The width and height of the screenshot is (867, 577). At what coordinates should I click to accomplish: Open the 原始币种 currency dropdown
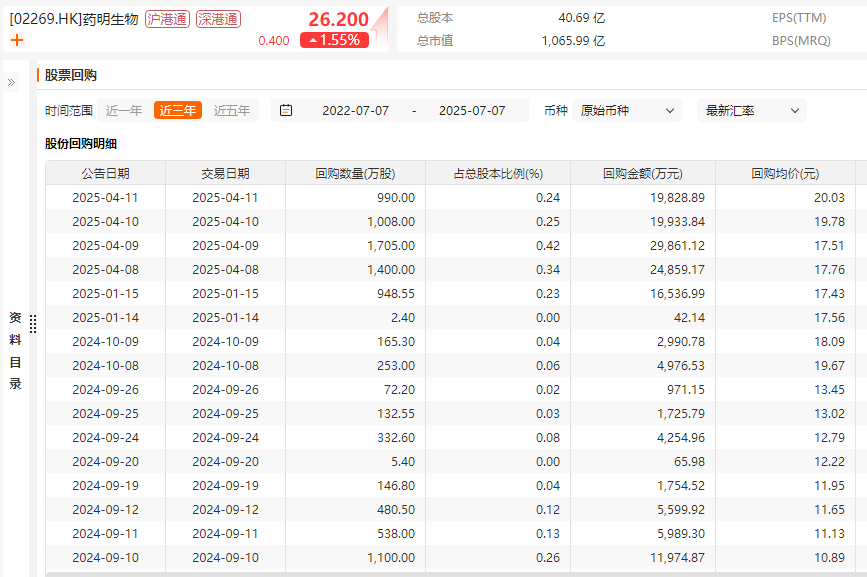(x=627, y=111)
